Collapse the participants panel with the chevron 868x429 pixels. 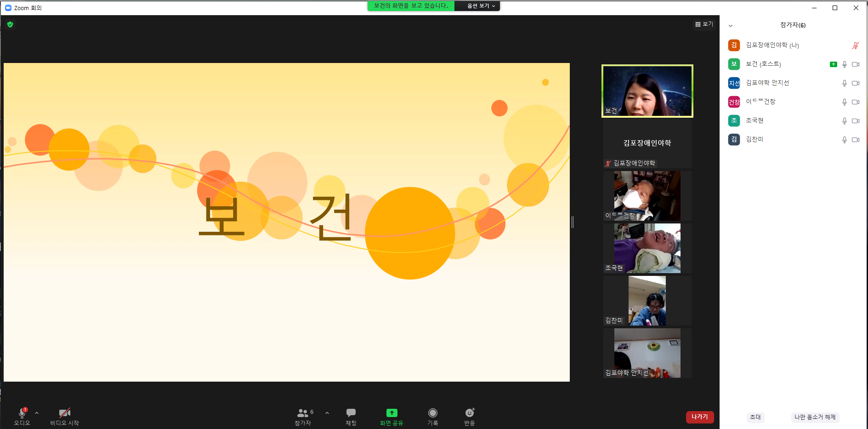click(731, 26)
